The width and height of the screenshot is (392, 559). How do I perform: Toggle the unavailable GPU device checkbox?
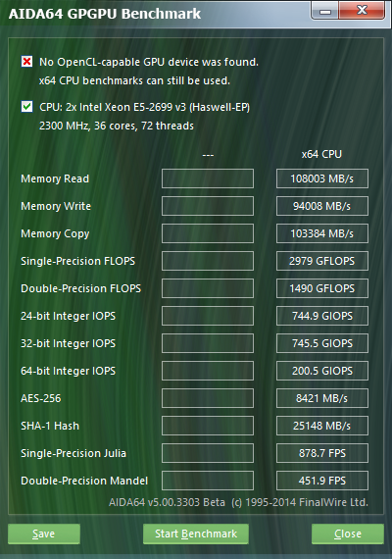click(26, 62)
